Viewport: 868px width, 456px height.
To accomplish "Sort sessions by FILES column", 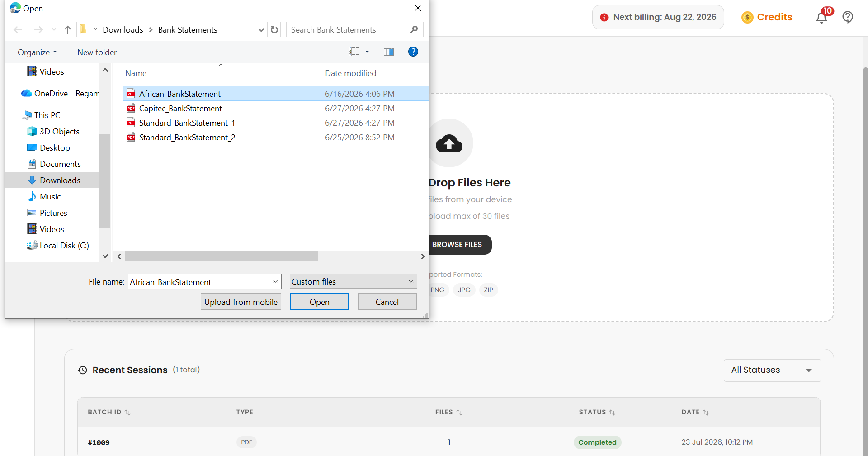I will (x=448, y=412).
